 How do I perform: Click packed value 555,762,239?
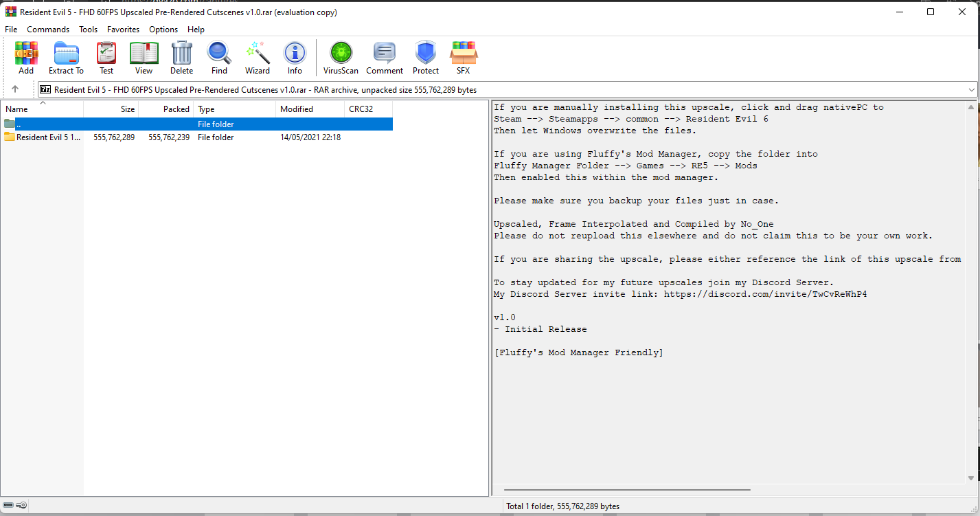(169, 137)
